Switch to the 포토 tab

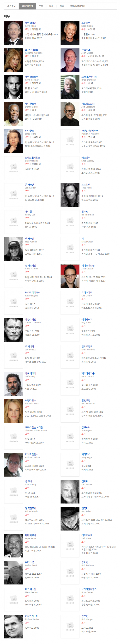tap(41, 6)
